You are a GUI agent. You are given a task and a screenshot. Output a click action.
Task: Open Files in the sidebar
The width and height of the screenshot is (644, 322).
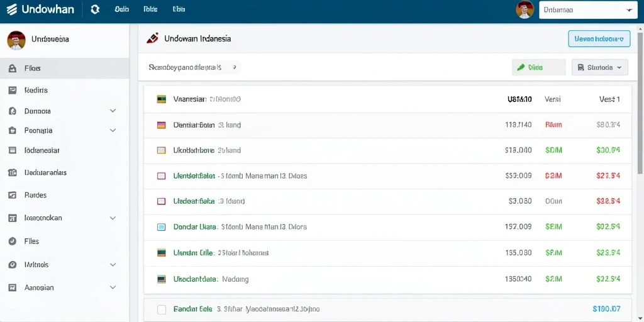point(31,241)
